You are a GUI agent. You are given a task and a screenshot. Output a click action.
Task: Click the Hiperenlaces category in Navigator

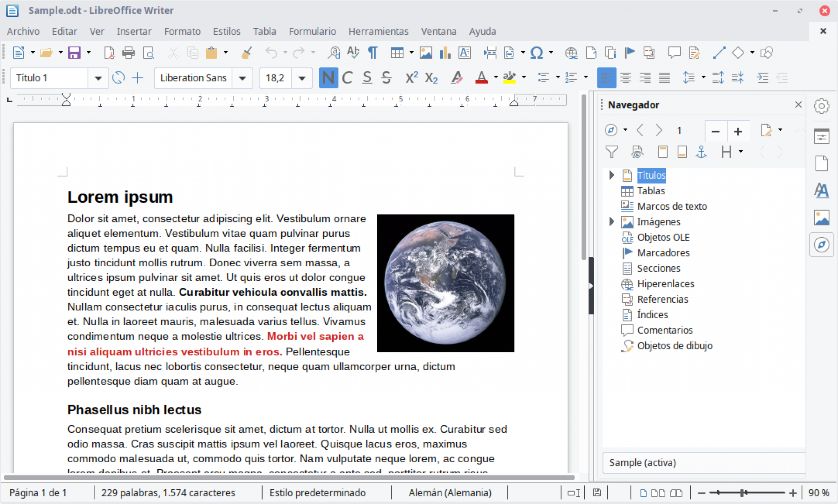tap(665, 283)
